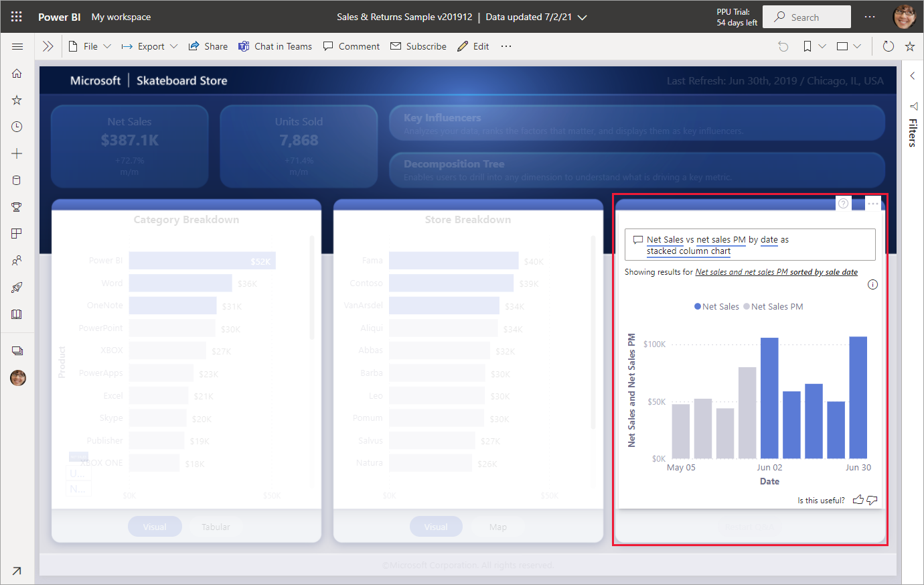
Task: Click the Filters pane label
Action: pyautogui.click(x=913, y=132)
